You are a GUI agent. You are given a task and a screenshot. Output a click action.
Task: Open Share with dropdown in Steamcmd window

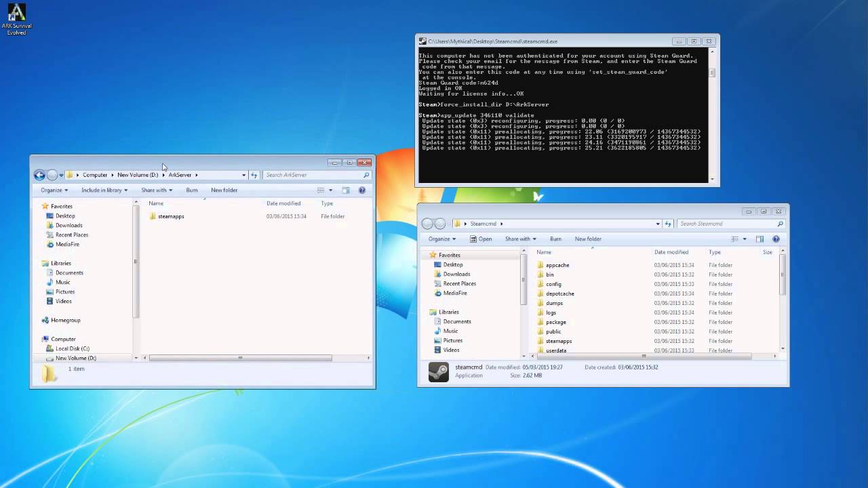(520, 239)
